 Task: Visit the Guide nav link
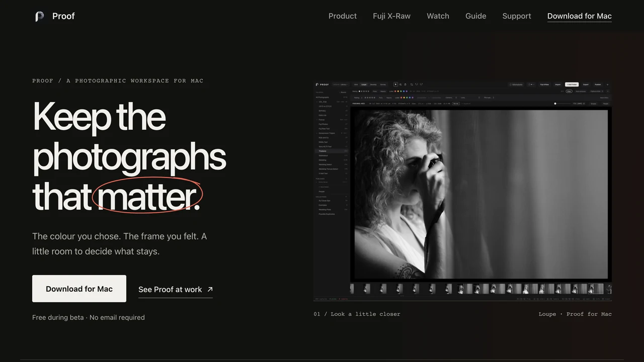point(475,16)
